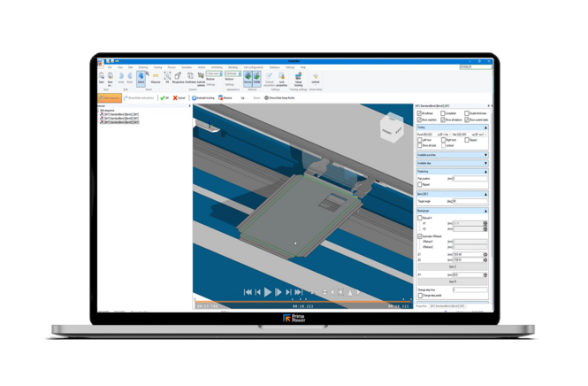Click Show/Hide instructions

click(139, 98)
